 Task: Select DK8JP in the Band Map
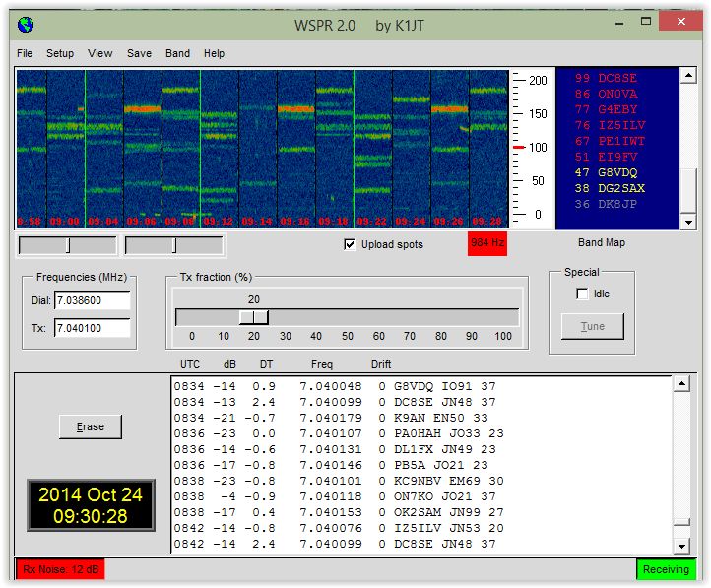coord(606,204)
